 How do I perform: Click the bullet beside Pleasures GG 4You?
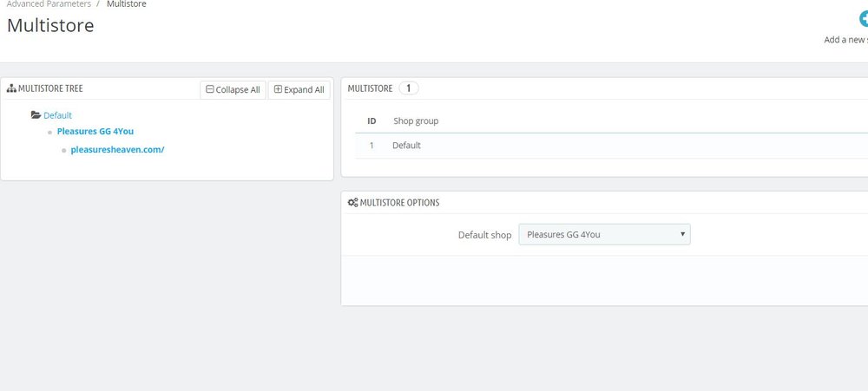coord(50,133)
